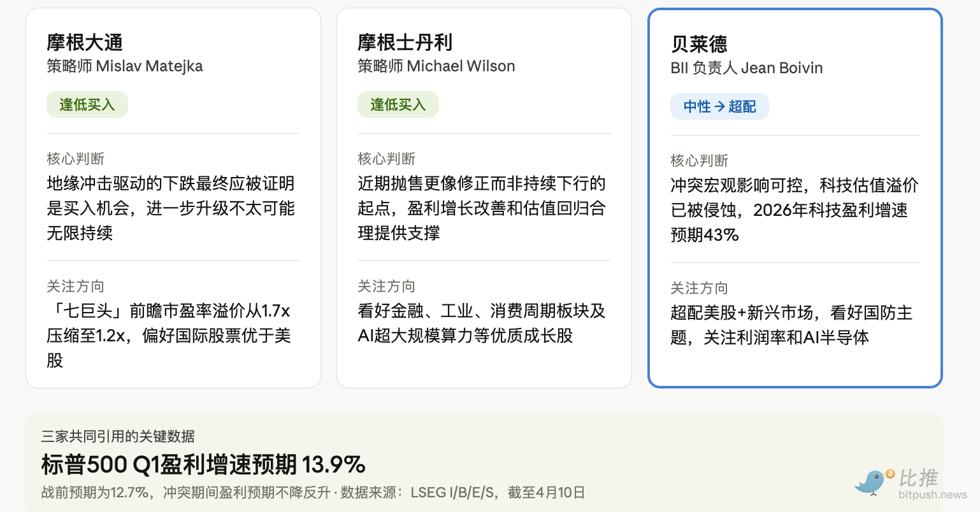Viewport: 980px width, 512px height.
Task: Click the arrow in the 中性→超配 badge
Action: click(x=719, y=106)
